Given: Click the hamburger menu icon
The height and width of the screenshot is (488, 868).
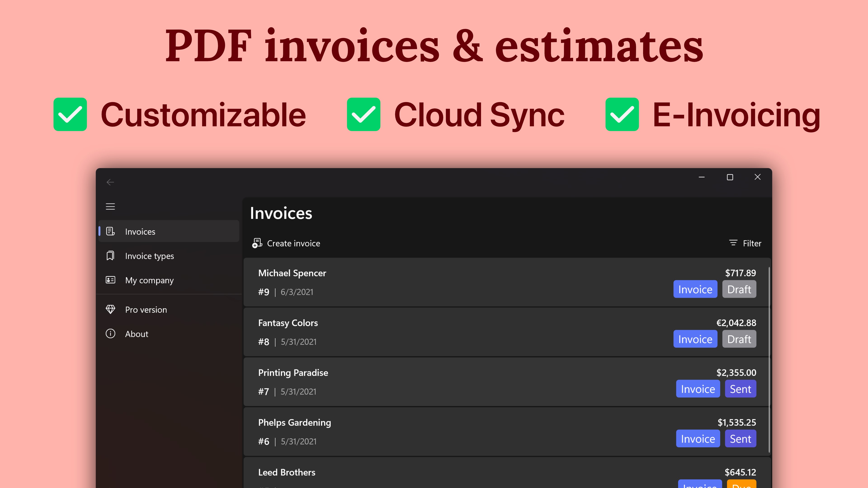Looking at the screenshot, I should point(110,206).
